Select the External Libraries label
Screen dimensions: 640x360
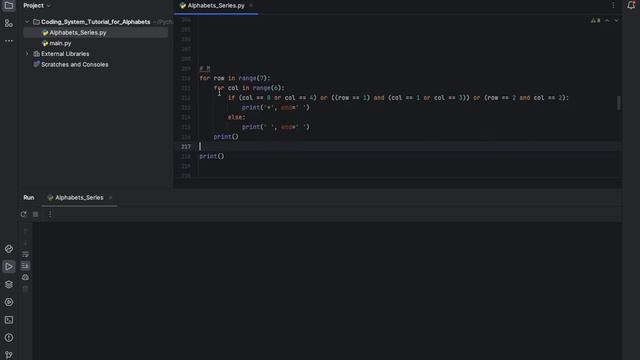click(65, 54)
